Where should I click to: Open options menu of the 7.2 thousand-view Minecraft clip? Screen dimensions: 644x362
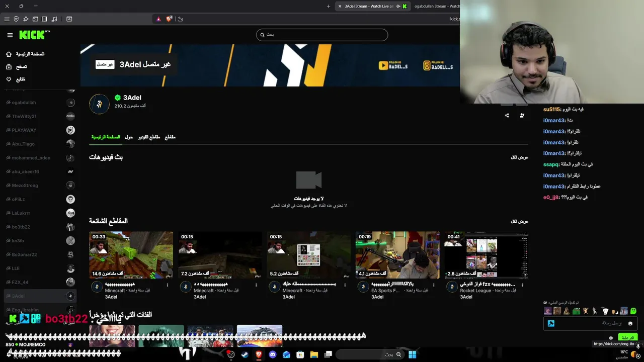[x=256, y=285]
